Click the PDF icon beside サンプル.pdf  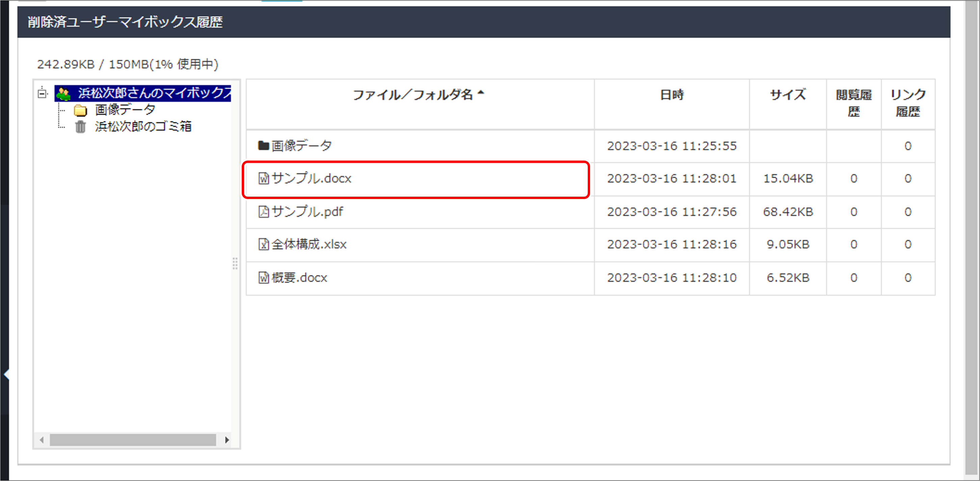click(264, 211)
